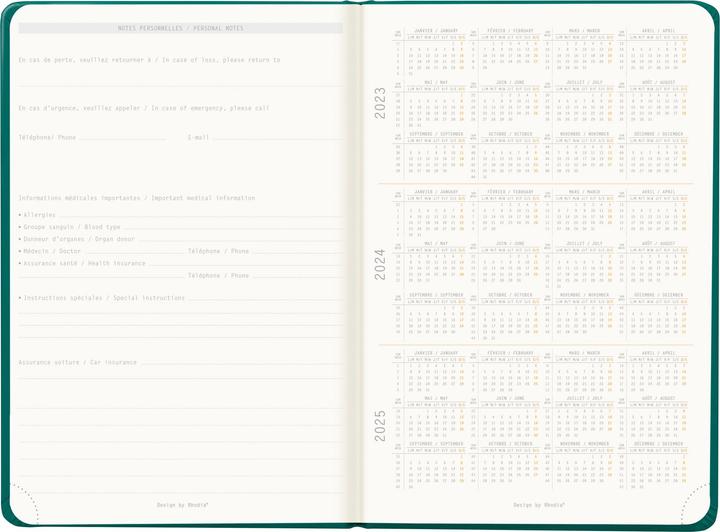Click "Téléphone / Phone" on the Doctor row
Viewport: 720px width, 532px height.
218,252
